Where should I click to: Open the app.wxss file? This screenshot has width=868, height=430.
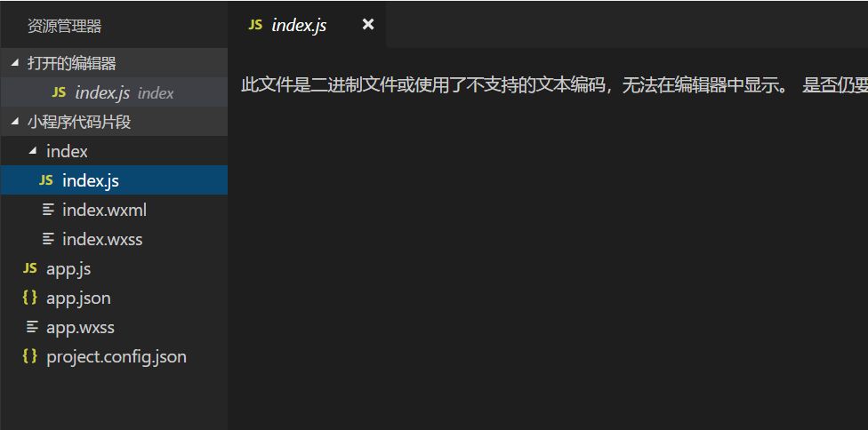114,327
